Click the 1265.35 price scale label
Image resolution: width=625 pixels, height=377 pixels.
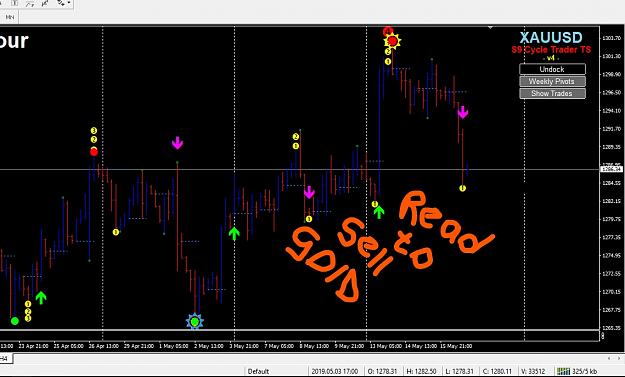pos(611,328)
